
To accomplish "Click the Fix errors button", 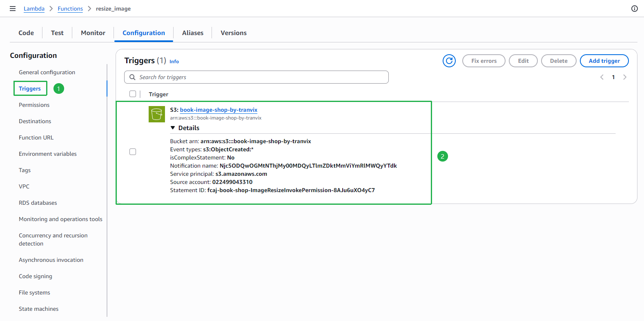I will point(484,61).
